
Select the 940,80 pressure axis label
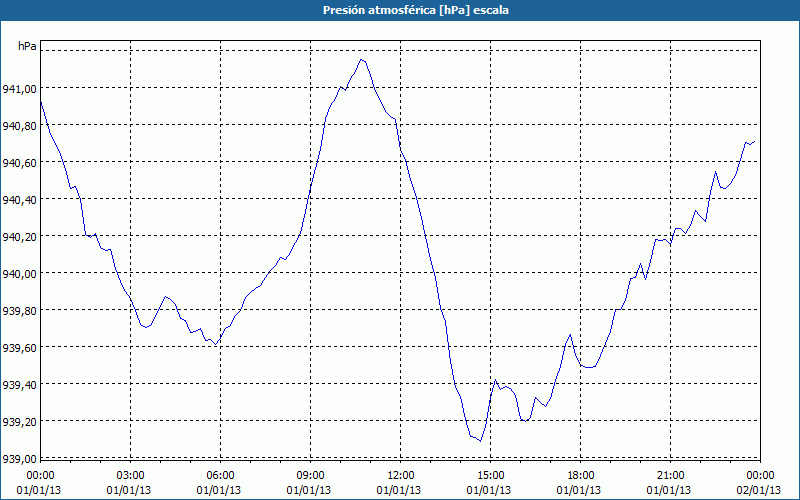pos(20,126)
